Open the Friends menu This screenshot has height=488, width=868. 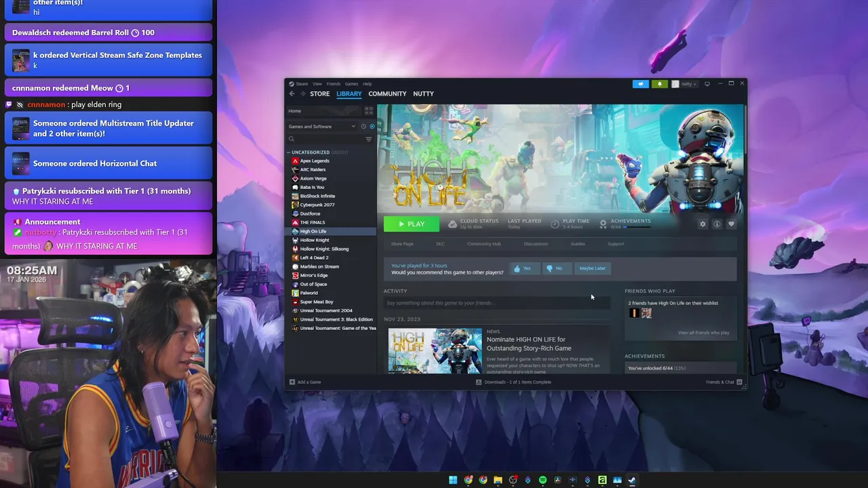coord(333,84)
